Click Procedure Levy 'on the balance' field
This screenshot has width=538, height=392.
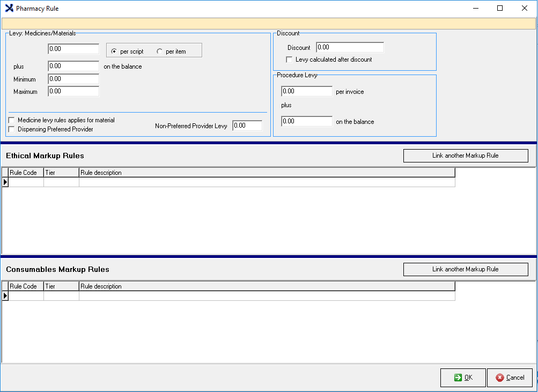(x=307, y=121)
